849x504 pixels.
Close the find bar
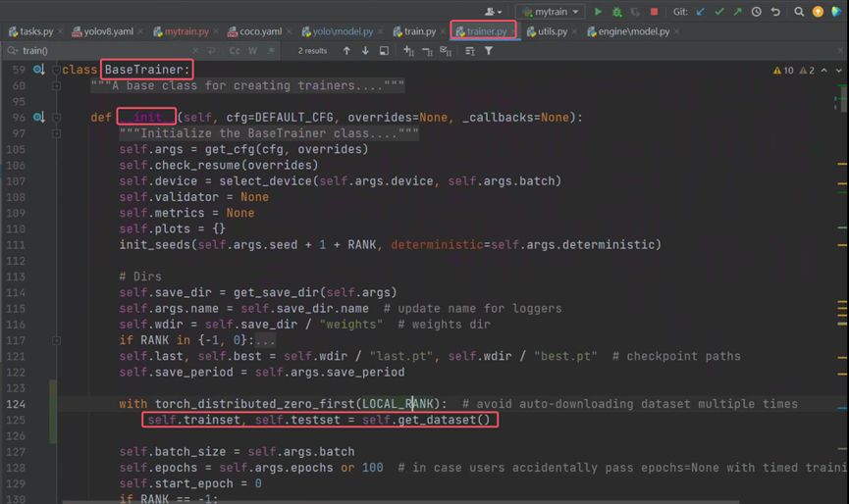[840, 51]
